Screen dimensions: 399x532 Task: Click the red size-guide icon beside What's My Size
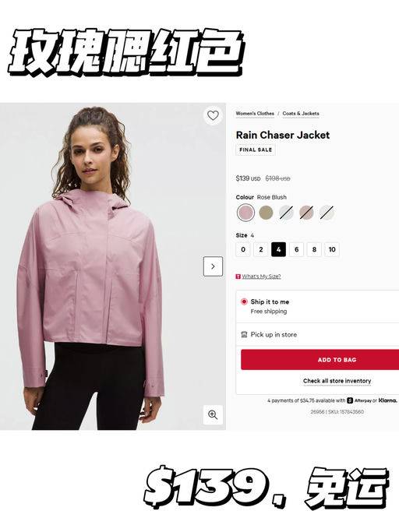pos(238,277)
